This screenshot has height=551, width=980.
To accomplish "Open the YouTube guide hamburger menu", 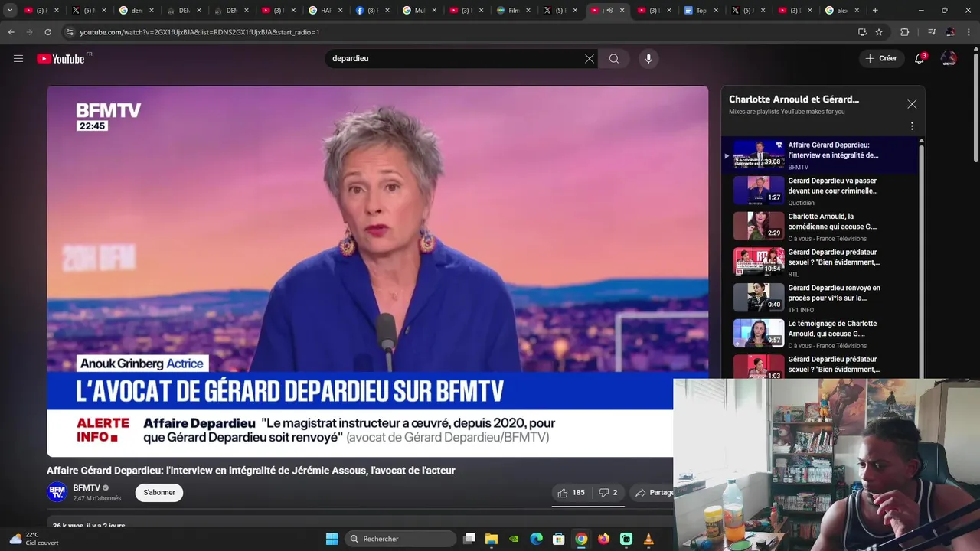I will point(18,58).
